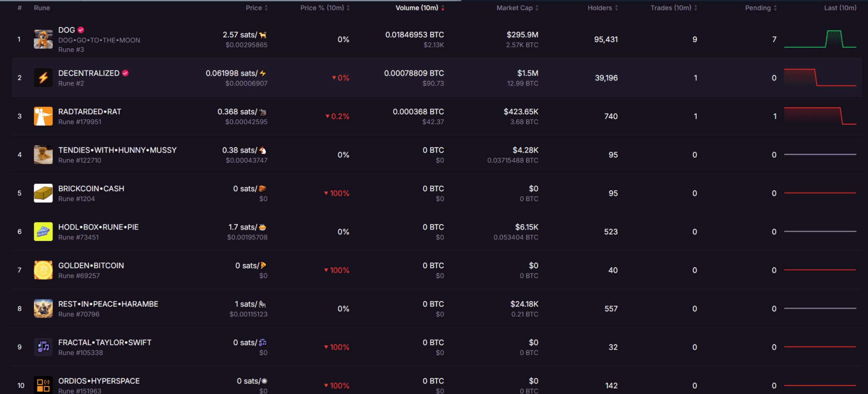
Task: Open the FRACTAL•TAYLOR•SWIFT music note icon
Action: 43,347
